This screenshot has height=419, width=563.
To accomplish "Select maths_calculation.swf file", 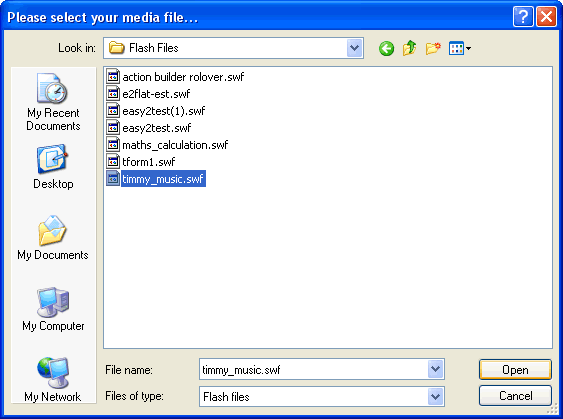I will tap(167, 145).
